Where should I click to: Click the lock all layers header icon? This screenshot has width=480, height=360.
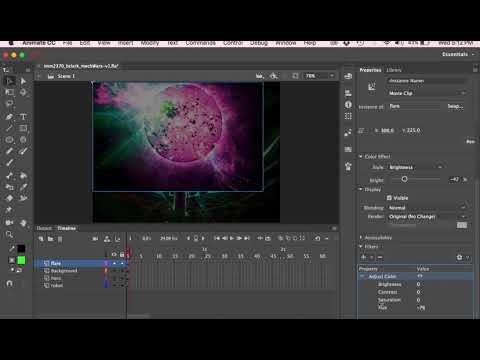(122, 255)
